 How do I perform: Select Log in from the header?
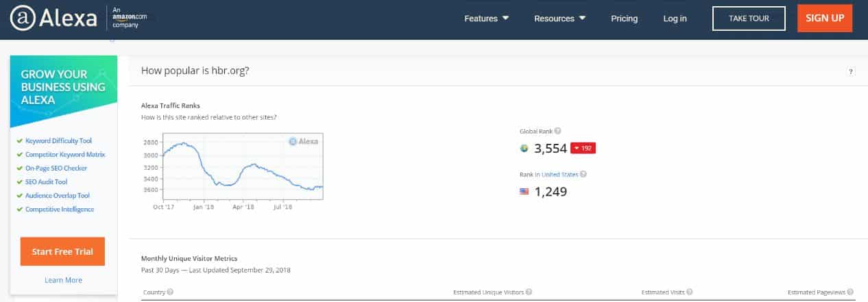[675, 18]
